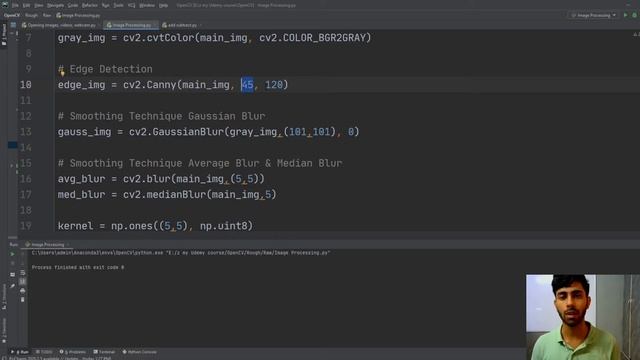Screen dimensions: 640x360
Task: Click the warnings indicator at editor top-right
Action: pyautogui.click(x=636, y=35)
